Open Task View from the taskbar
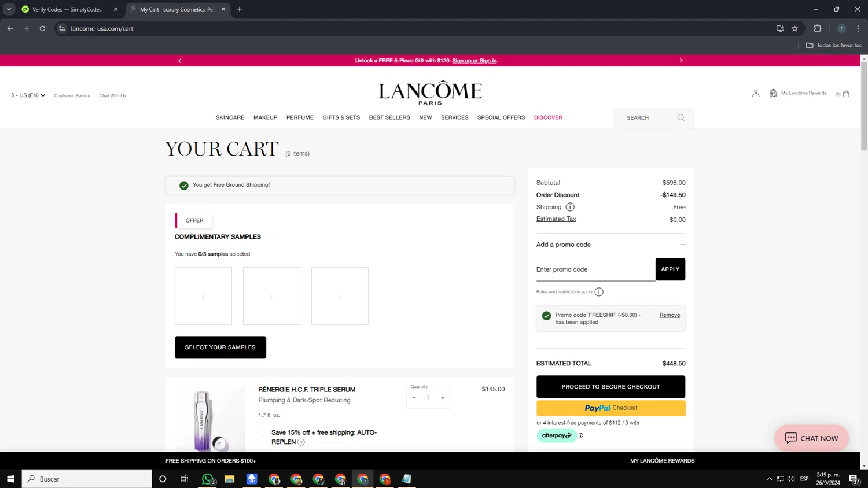This screenshot has width=868, height=488. coord(185,479)
